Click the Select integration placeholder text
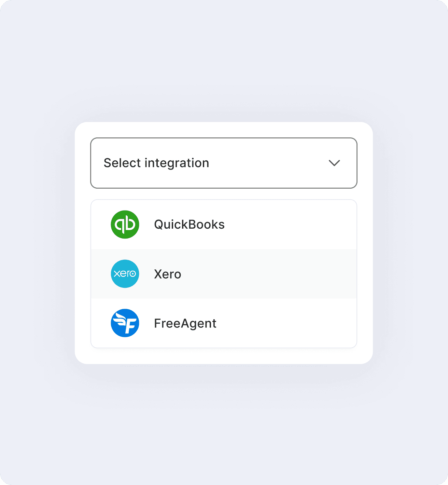This screenshot has height=485, width=448. (x=157, y=163)
